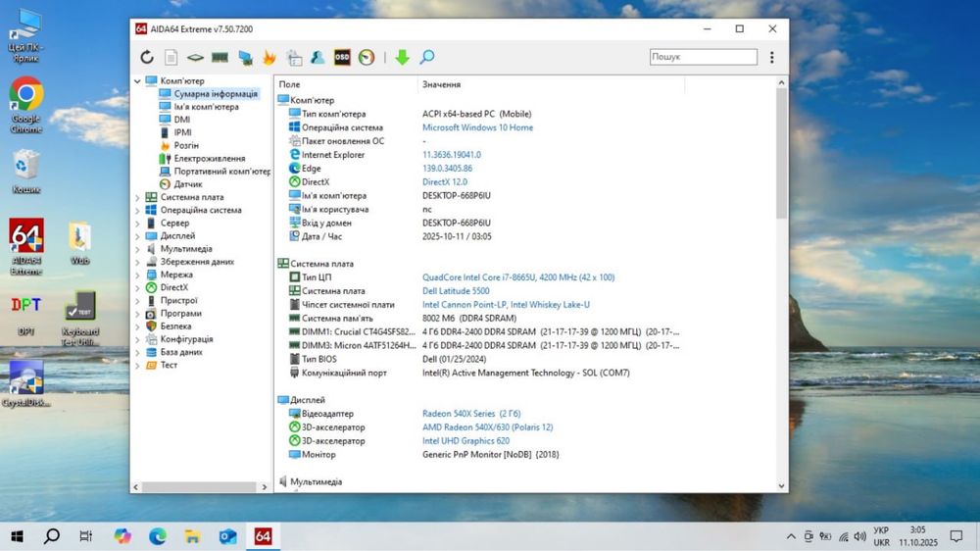Expand the Дисплей tree node
Screen dimensions: 980x551
click(137, 235)
